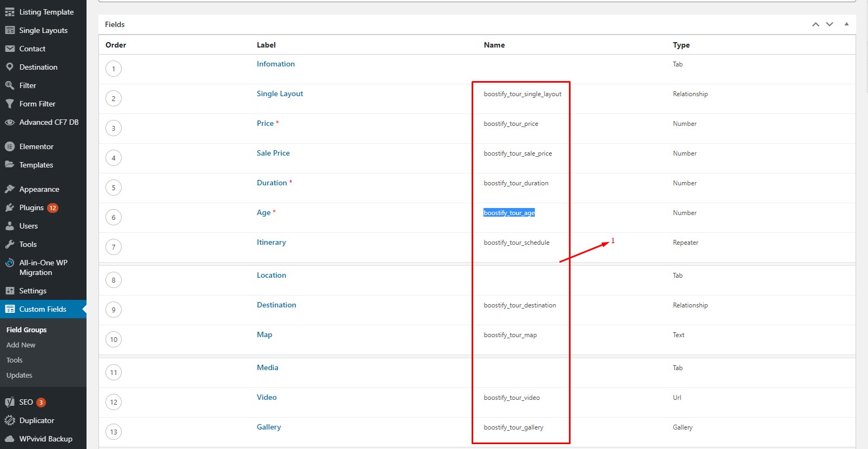Click the Users person icon
868x449 pixels.
(10, 226)
